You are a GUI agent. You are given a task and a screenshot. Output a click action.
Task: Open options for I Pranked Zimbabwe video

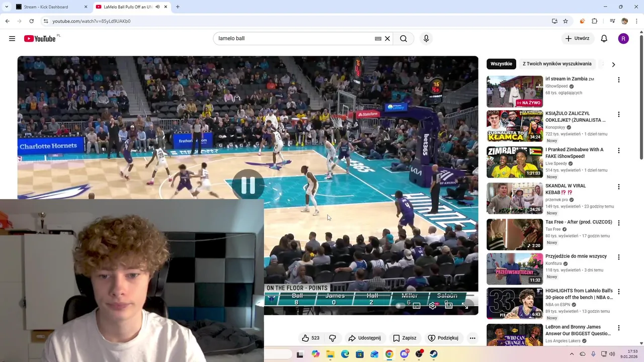618,151
